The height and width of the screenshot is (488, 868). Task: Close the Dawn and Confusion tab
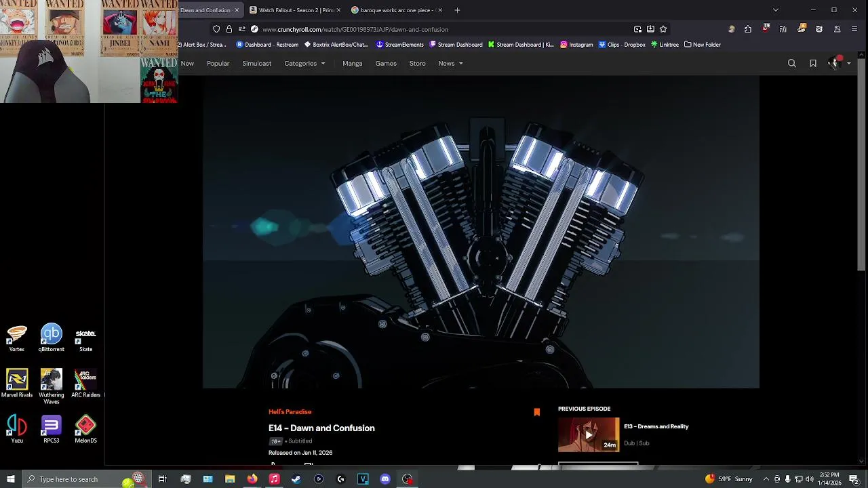click(237, 10)
